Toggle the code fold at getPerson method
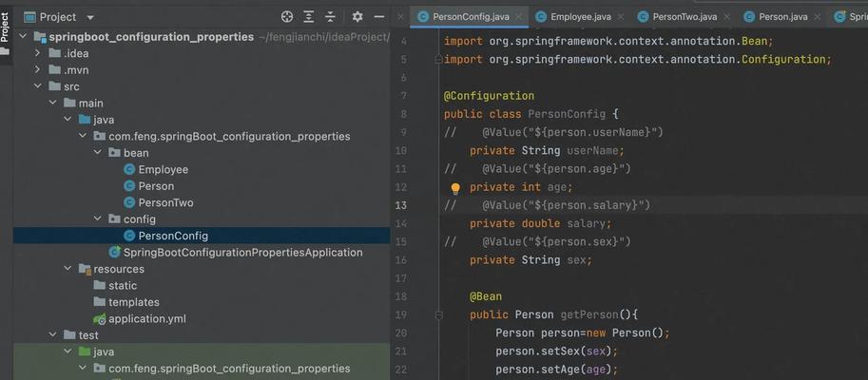The image size is (868, 380). tap(438, 315)
